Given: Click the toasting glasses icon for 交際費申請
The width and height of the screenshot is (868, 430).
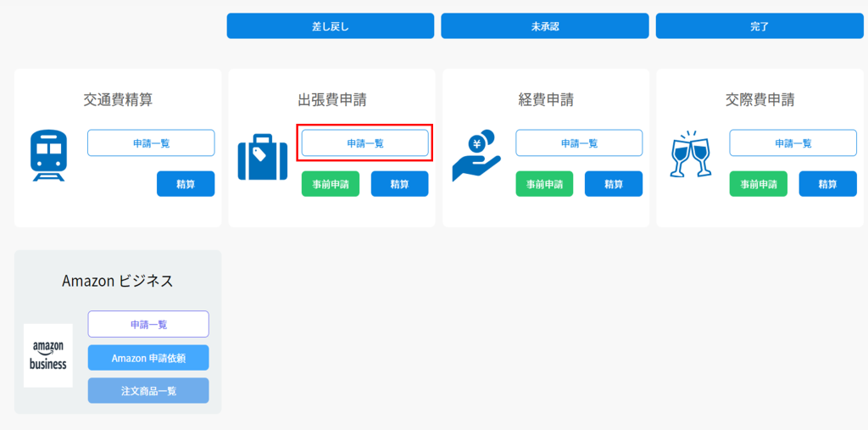Looking at the screenshot, I should pyautogui.click(x=690, y=154).
